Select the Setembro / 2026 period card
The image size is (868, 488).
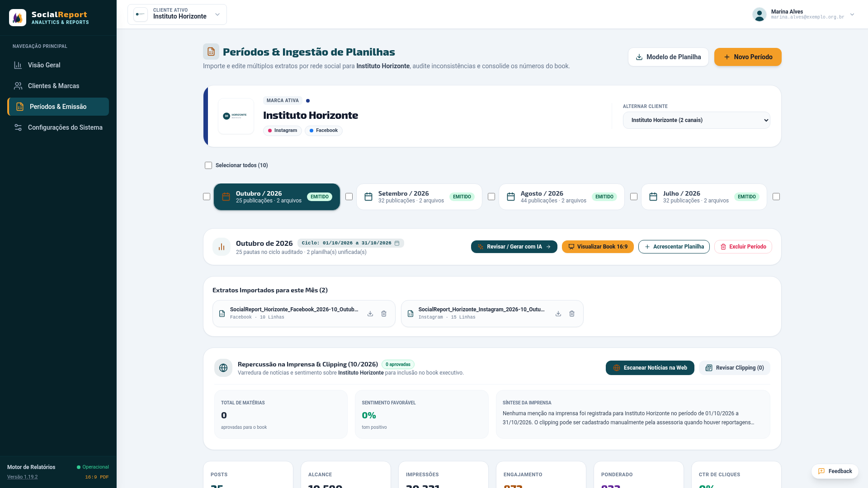(x=419, y=197)
